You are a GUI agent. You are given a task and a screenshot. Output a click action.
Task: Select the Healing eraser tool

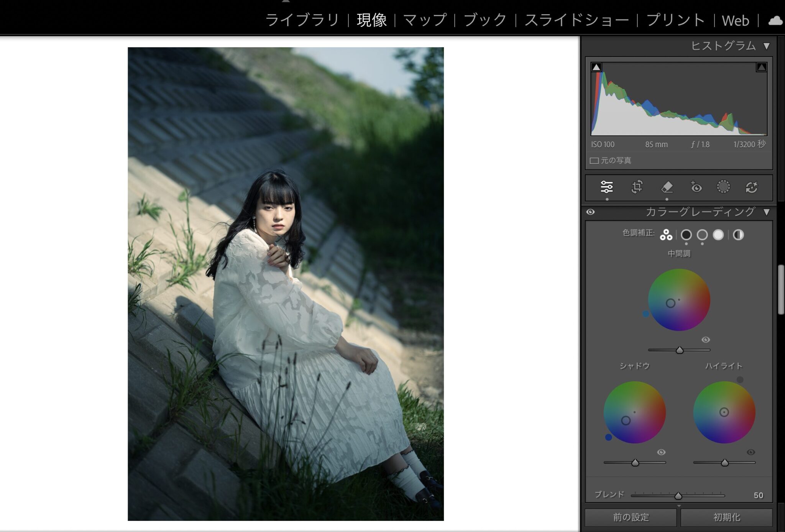pos(667,187)
